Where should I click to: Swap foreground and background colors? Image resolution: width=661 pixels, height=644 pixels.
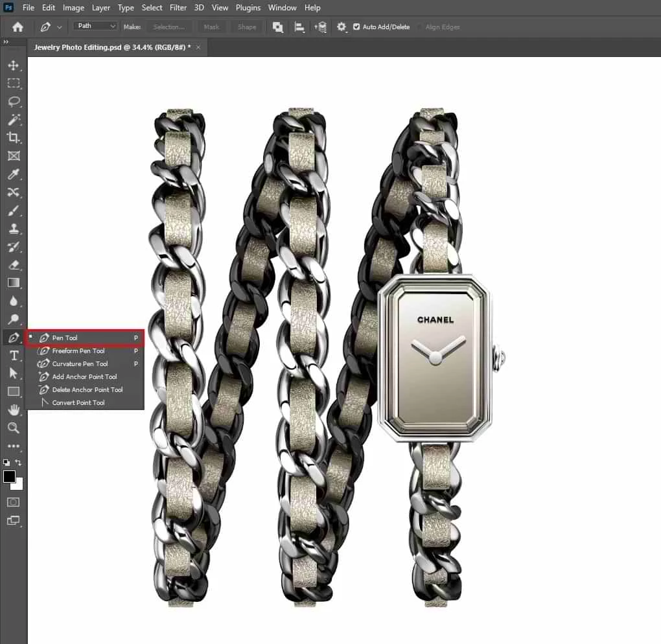coord(18,463)
